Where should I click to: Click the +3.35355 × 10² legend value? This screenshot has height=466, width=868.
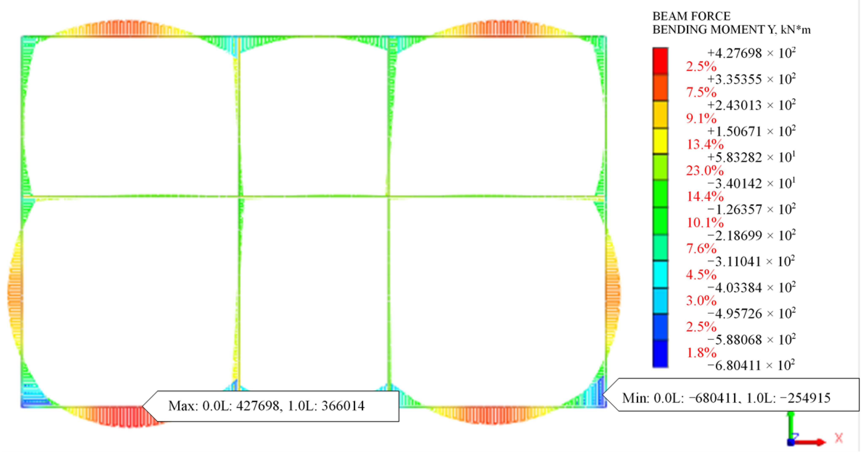click(x=751, y=79)
